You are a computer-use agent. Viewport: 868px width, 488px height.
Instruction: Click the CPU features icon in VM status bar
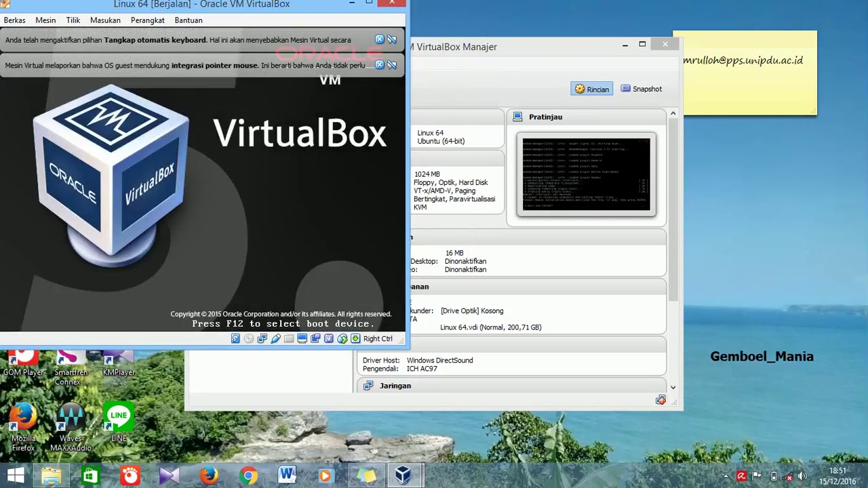pyautogui.click(x=329, y=339)
